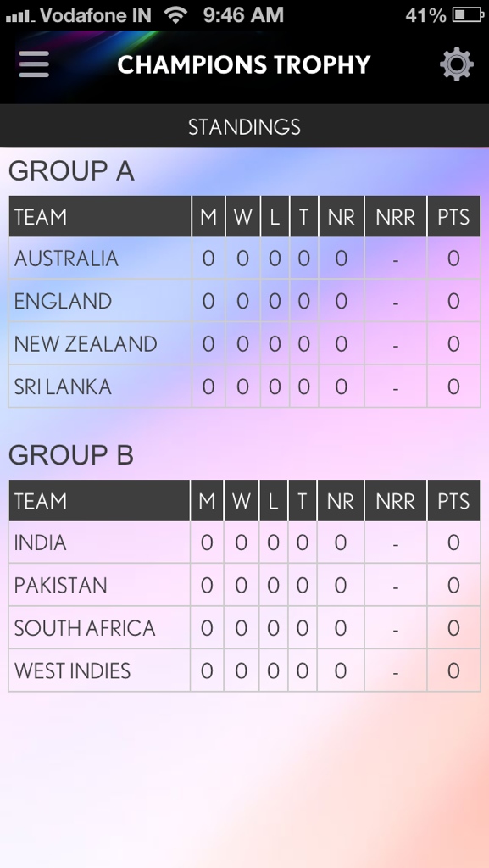
Task: Open the SOUTH AFRICA team row
Action: [244, 628]
